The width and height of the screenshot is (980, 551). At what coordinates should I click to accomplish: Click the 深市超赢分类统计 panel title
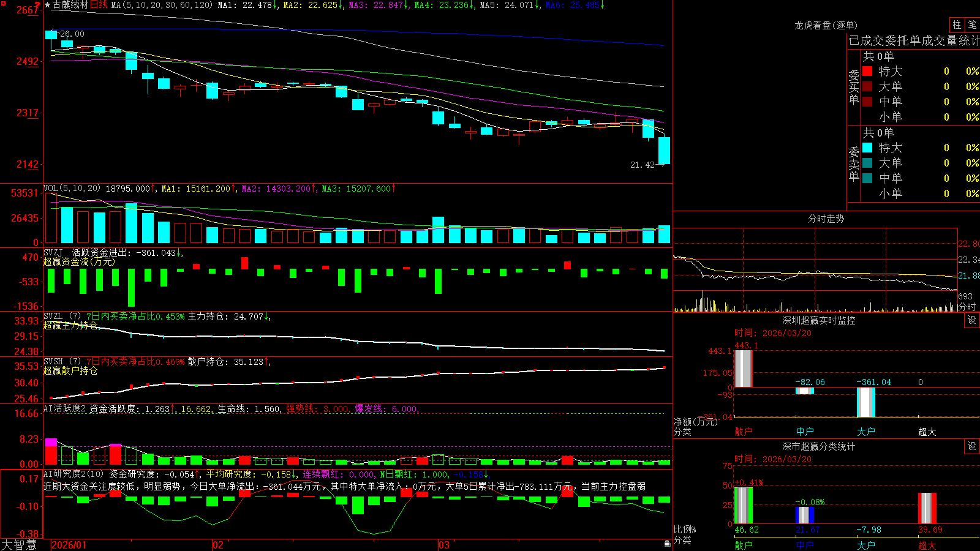819,446
